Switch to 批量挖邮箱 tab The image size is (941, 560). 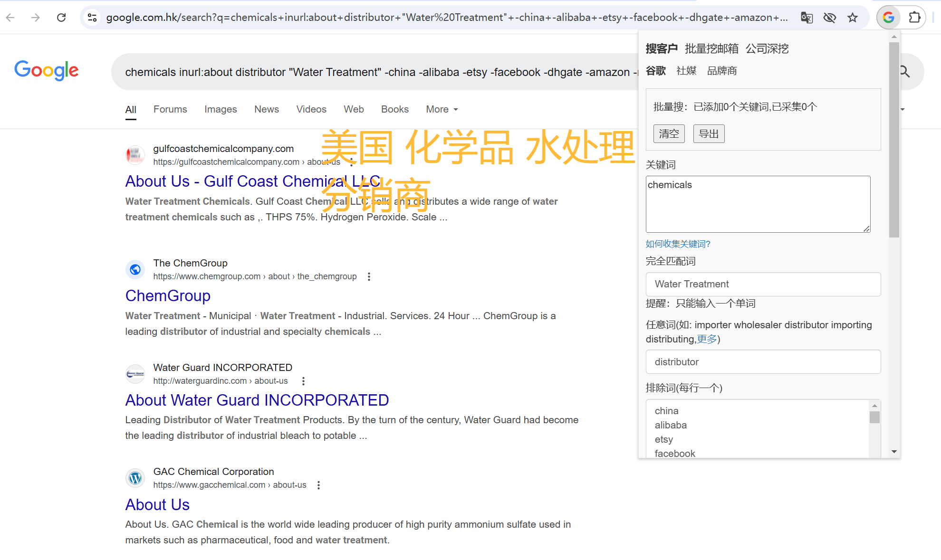(711, 48)
